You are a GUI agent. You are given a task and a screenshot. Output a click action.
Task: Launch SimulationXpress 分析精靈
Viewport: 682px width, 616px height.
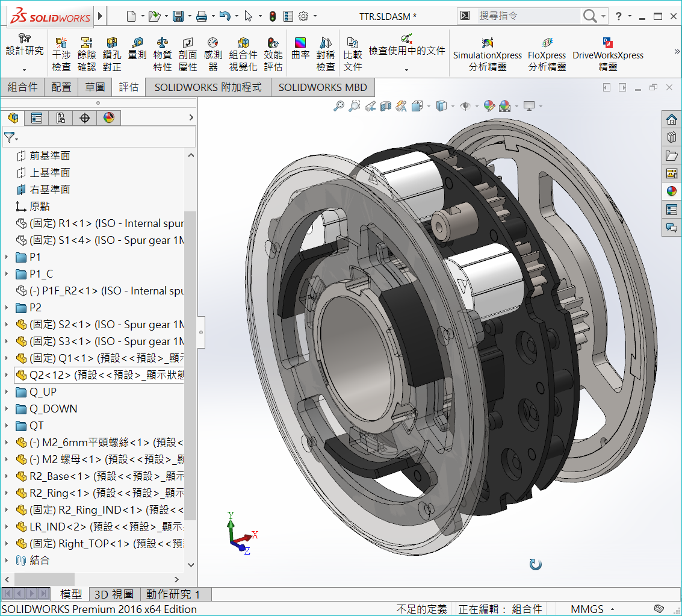[x=488, y=54]
